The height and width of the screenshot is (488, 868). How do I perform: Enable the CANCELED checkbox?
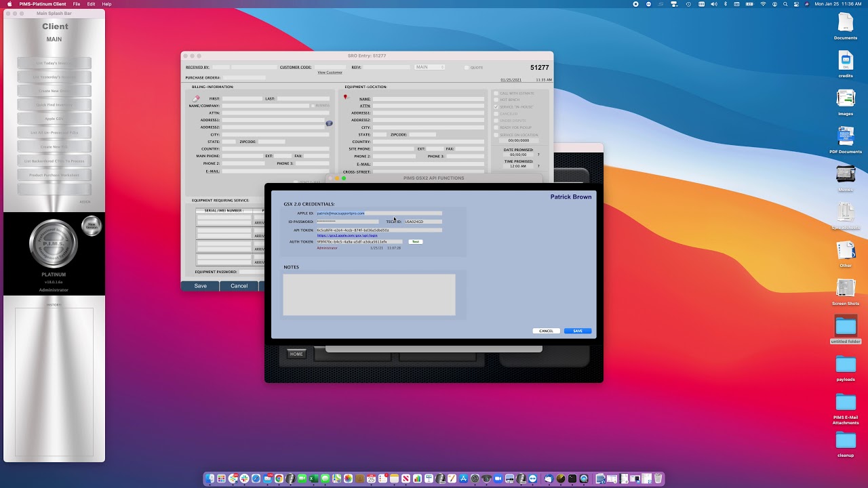[496, 114]
